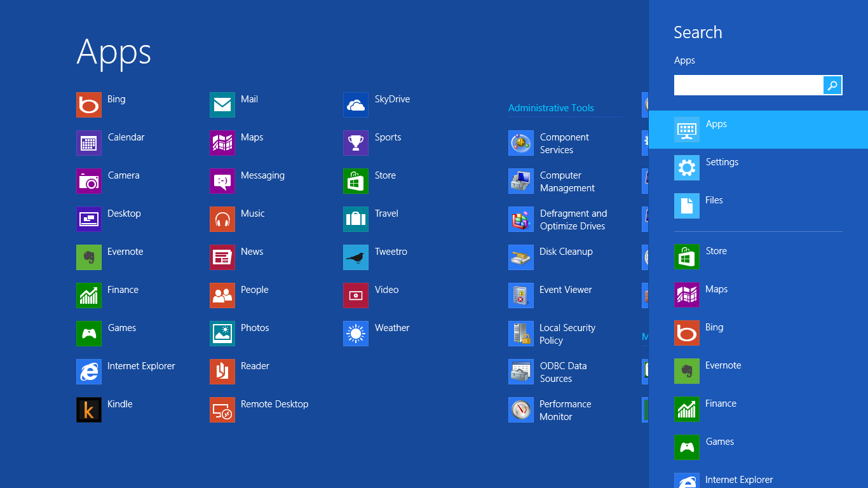Launch the Travel app icon
Screen dimensions: 868x488
click(356, 219)
